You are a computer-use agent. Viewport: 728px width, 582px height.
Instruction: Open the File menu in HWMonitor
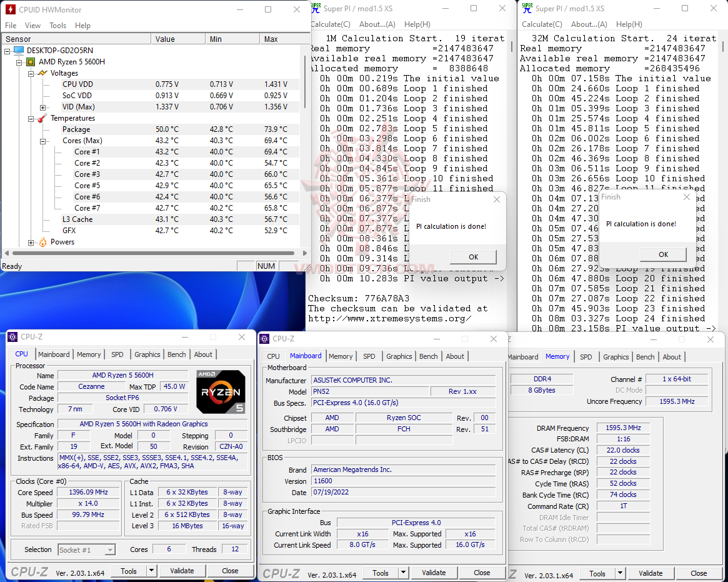tap(11, 26)
